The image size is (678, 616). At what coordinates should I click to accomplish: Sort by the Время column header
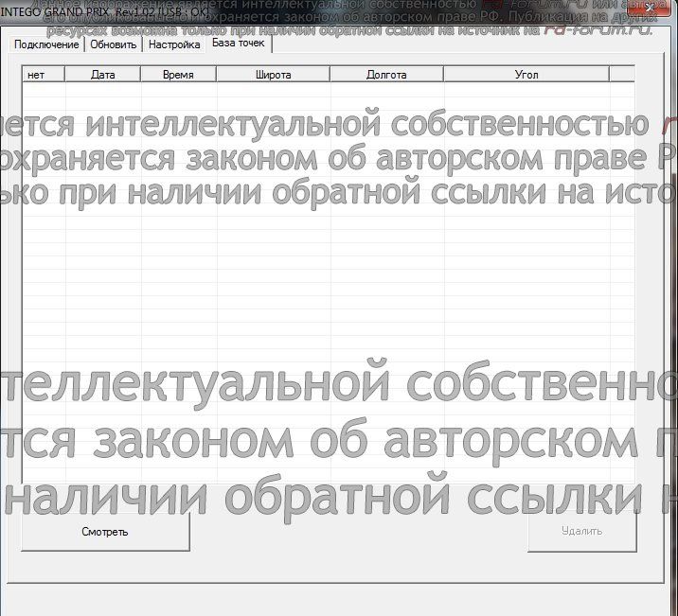[x=178, y=74]
